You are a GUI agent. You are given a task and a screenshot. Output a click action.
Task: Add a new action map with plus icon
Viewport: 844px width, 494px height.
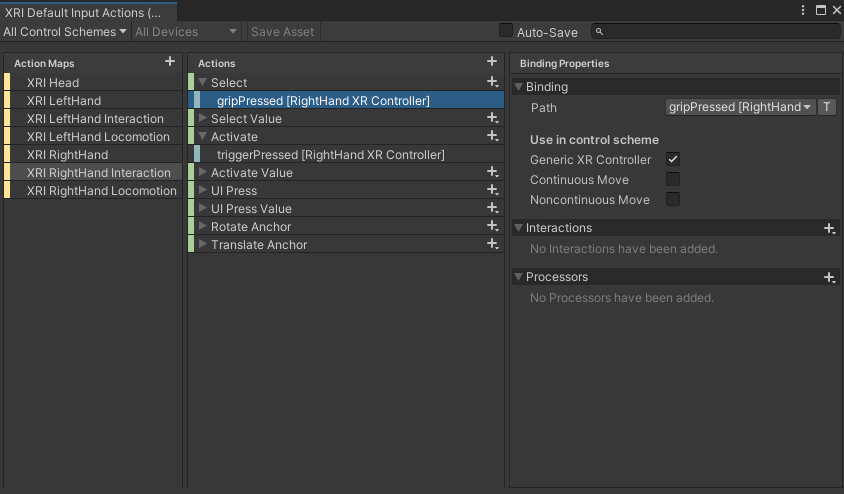click(170, 62)
